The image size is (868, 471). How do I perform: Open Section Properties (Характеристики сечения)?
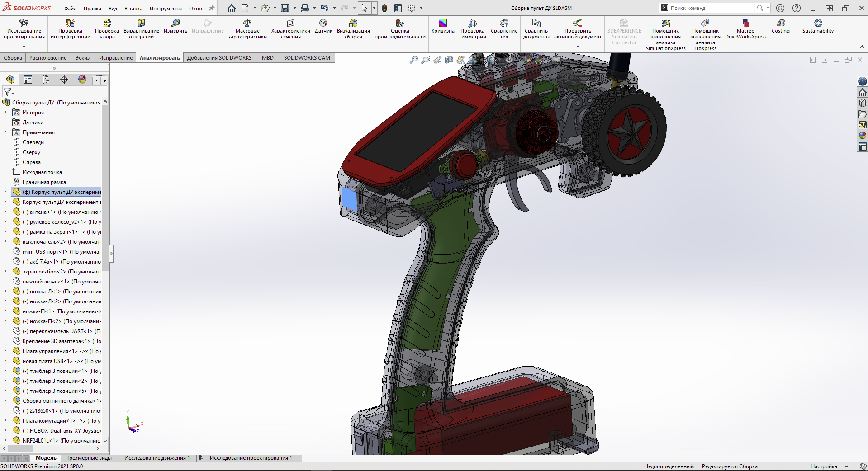pos(291,29)
